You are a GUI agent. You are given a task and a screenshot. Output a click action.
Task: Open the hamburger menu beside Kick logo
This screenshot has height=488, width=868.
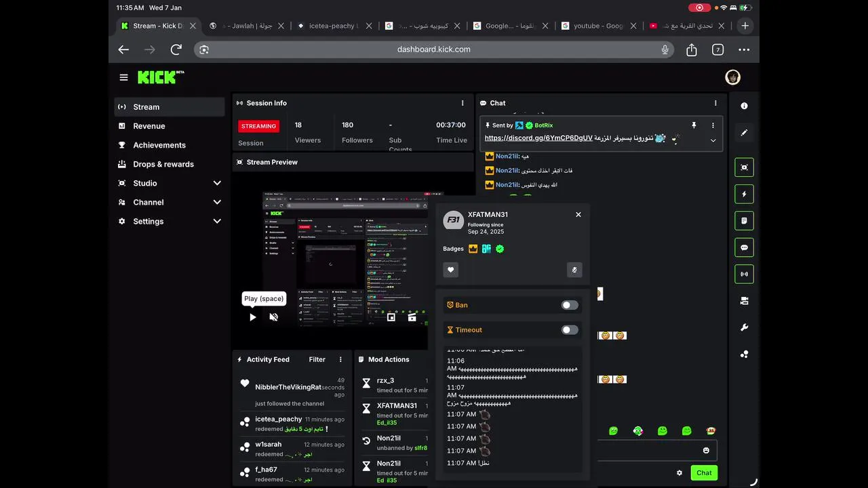click(x=123, y=77)
